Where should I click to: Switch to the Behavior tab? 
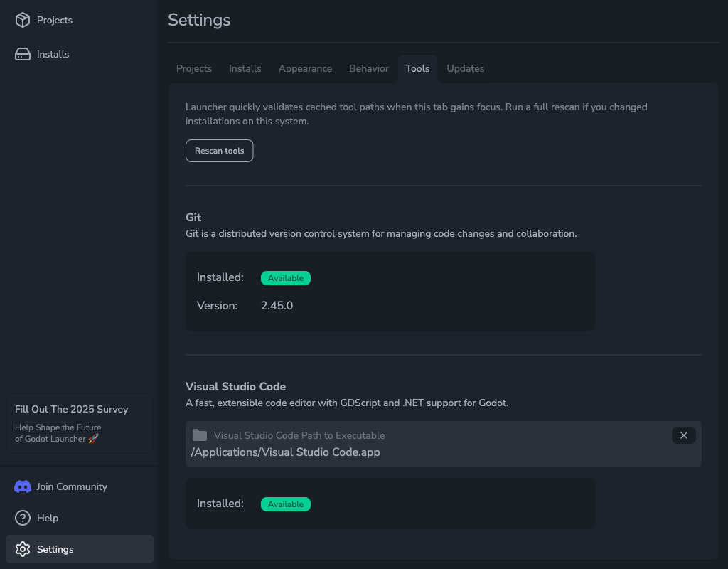[368, 68]
